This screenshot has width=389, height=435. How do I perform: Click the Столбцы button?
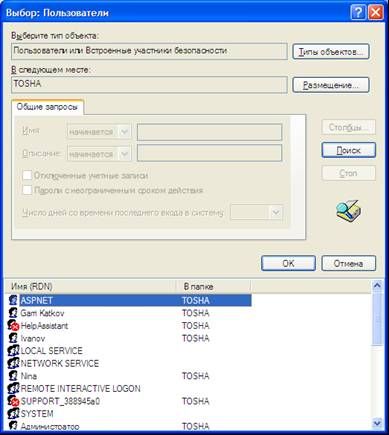click(348, 127)
